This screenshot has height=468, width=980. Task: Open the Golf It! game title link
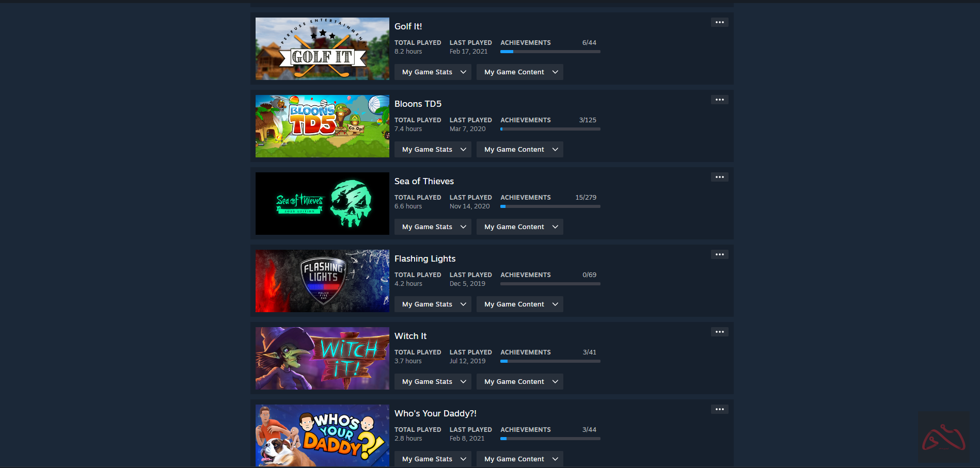coord(408,26)
